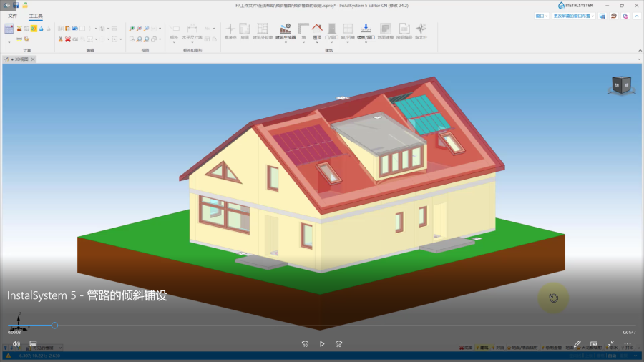
Task: Play the video
Action: point(322,344)
